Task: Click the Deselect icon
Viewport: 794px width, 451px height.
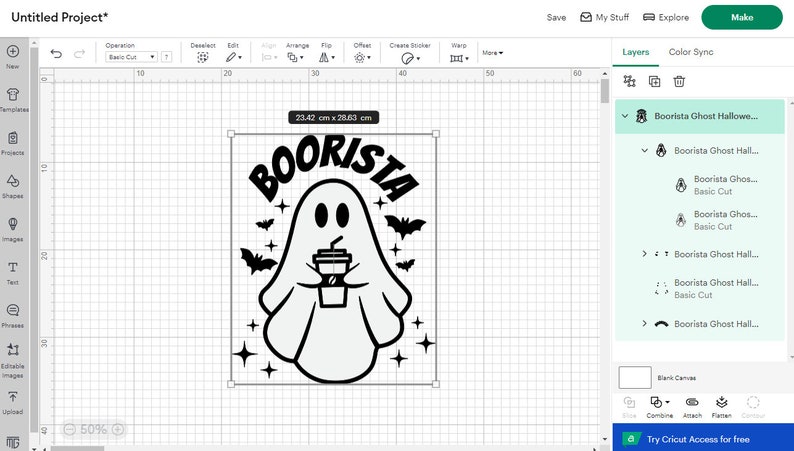Action: [x=203, y=57]
